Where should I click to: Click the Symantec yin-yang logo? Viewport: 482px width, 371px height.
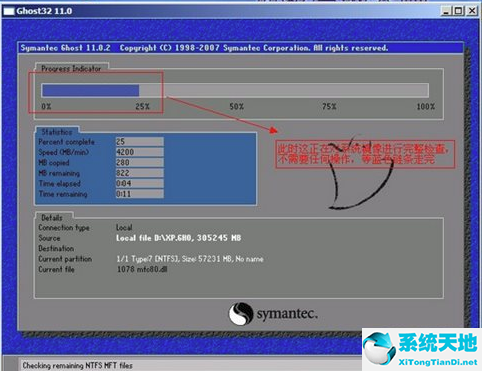click(x=241, y=314)
